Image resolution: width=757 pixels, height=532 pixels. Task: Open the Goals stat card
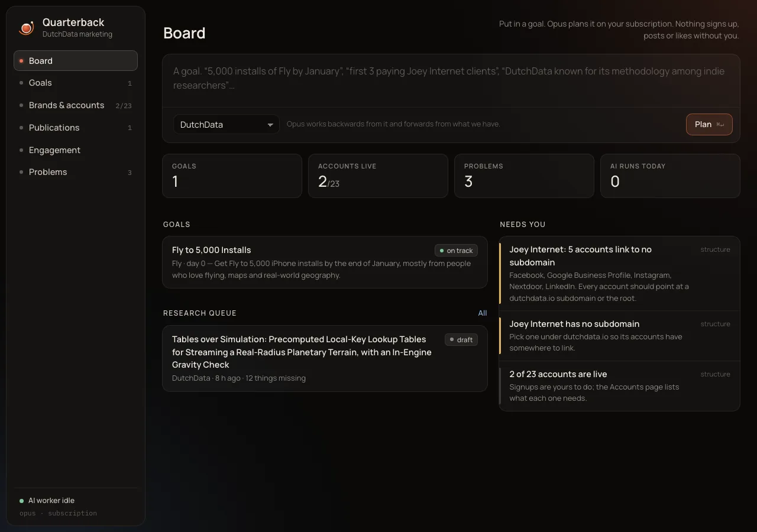(232, 176)
